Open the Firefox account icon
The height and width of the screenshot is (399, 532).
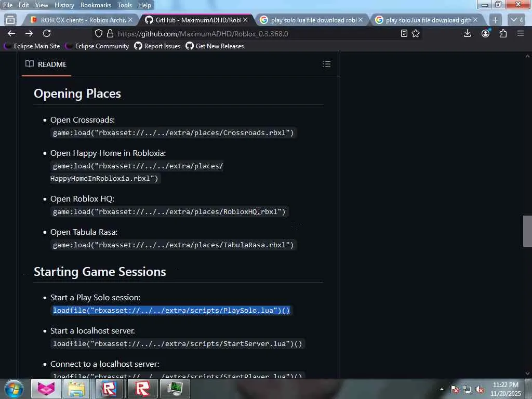486,33
